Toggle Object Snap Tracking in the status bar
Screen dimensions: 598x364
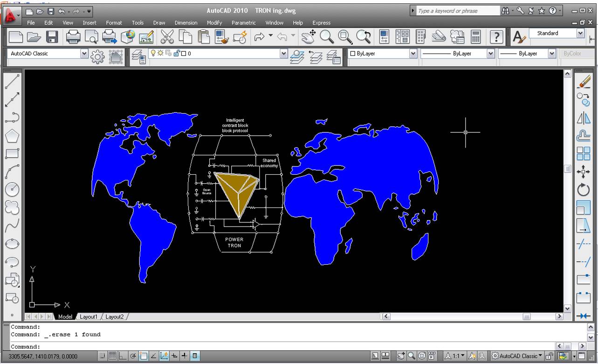tap(154, 356)
